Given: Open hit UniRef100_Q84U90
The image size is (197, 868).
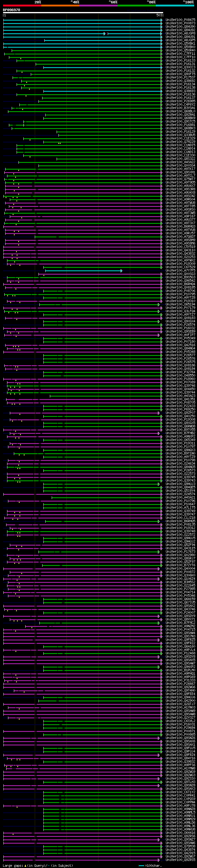Looking at the screenshot, I should click(x=180, y=26).
